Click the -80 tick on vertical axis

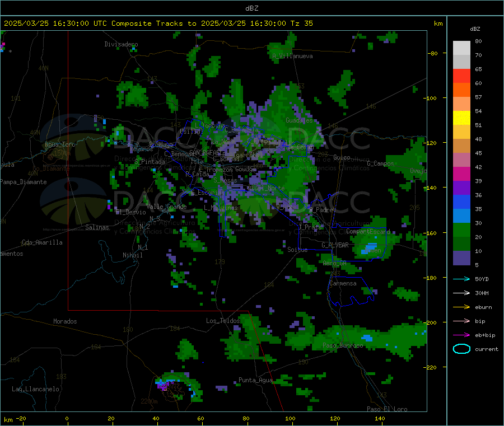coord(433,53)
